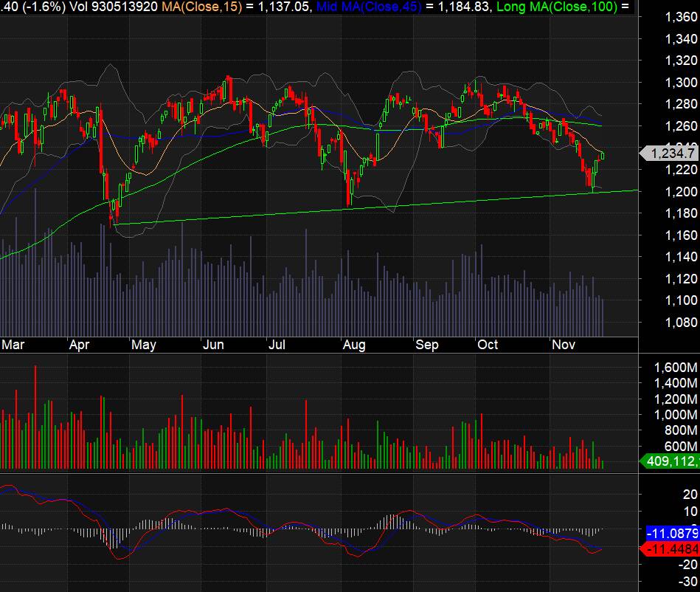Click the 1,140 price axis label
The image size is (700, 592).
[681, 257]
